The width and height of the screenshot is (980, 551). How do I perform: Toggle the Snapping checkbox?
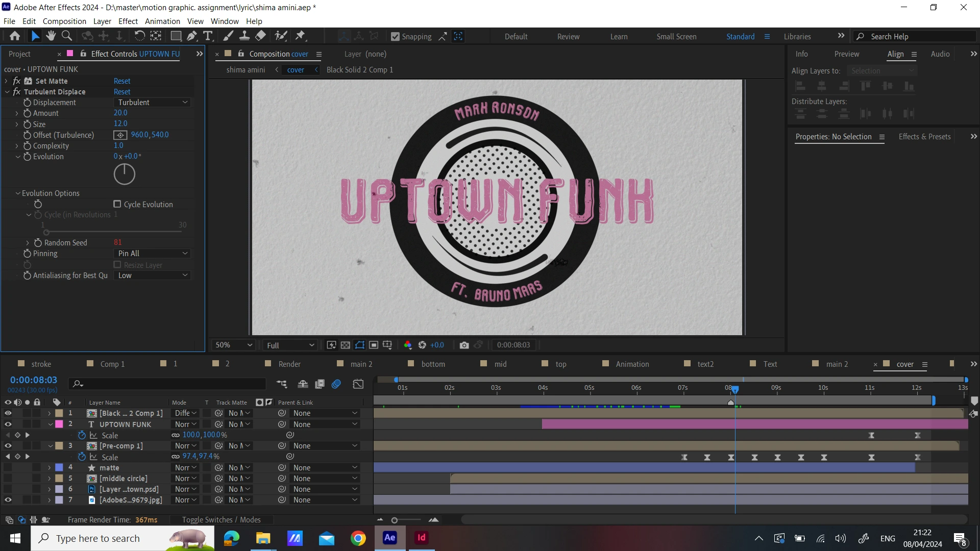(395, 37)
